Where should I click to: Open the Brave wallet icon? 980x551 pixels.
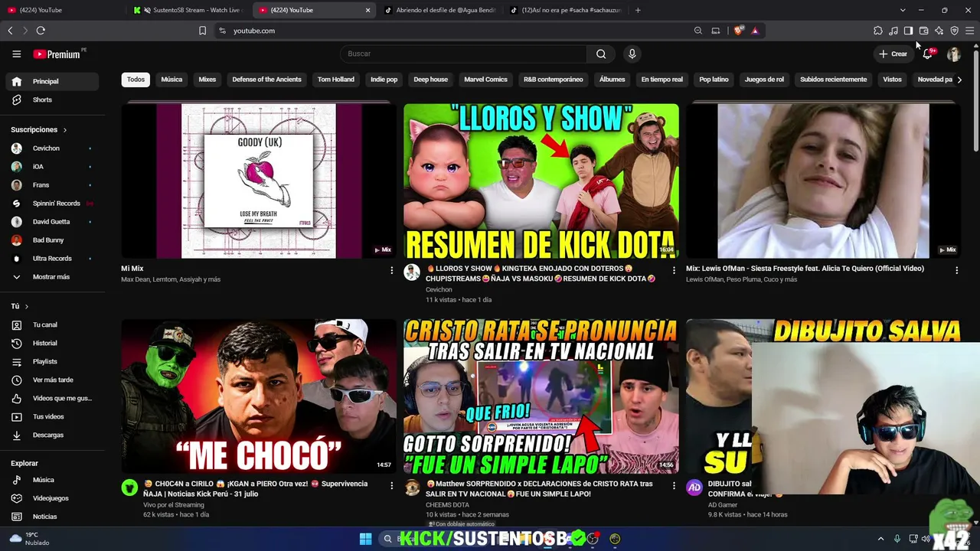coord(924,31)
